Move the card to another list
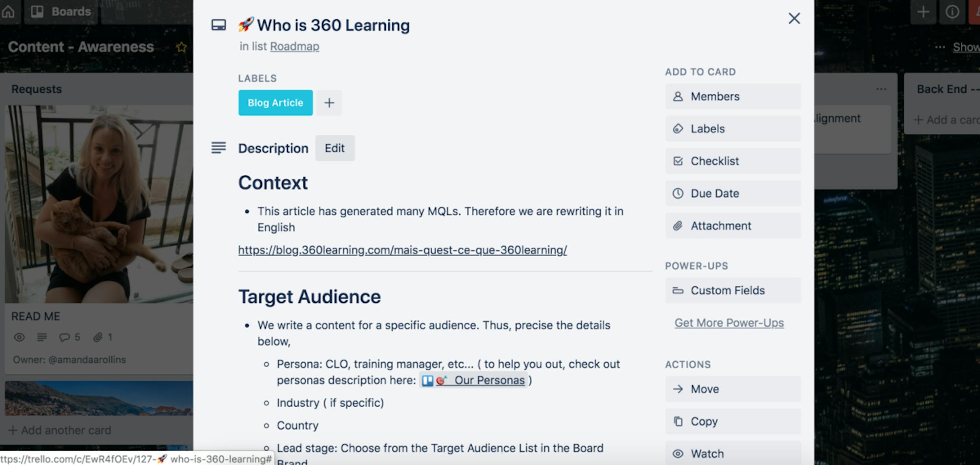This screenshot has width=980, height=465. tap(733, 389)
